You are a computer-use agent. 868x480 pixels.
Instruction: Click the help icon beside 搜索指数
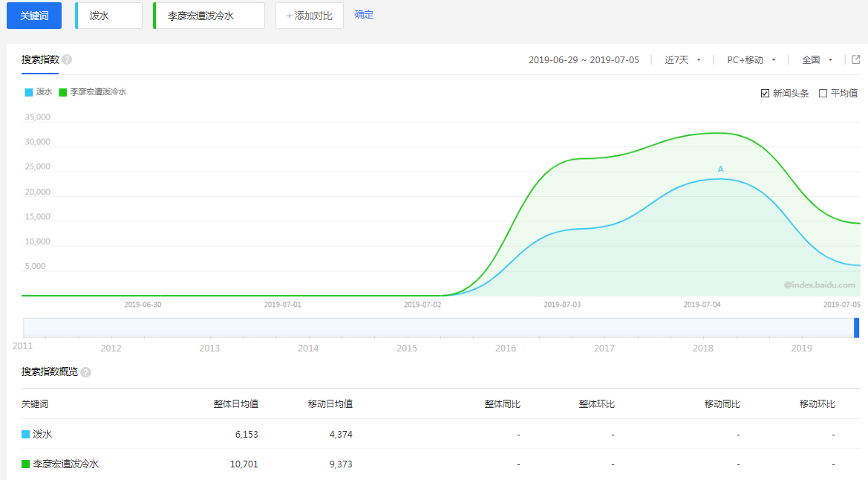[x=67, y=60]
